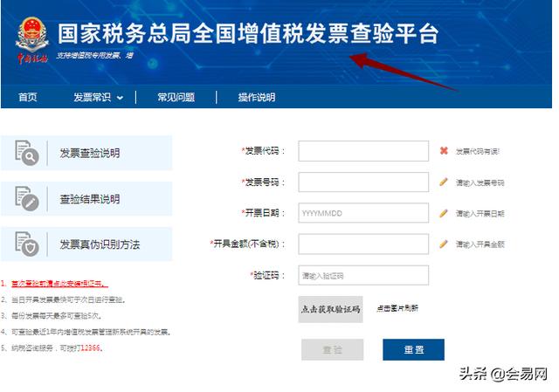The height and width of the screenshot is (392, 559).
Task: Focus the 发票代码 input field
Action: 363,151
